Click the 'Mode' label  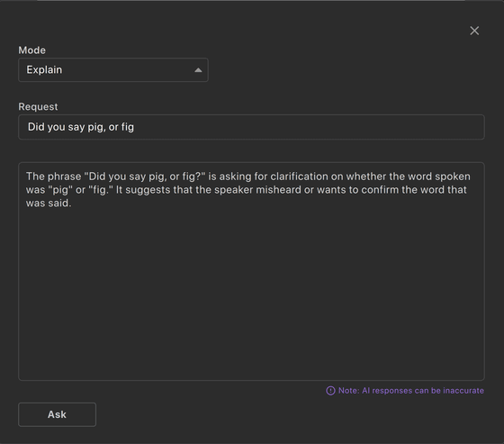[x=31, y=50]
